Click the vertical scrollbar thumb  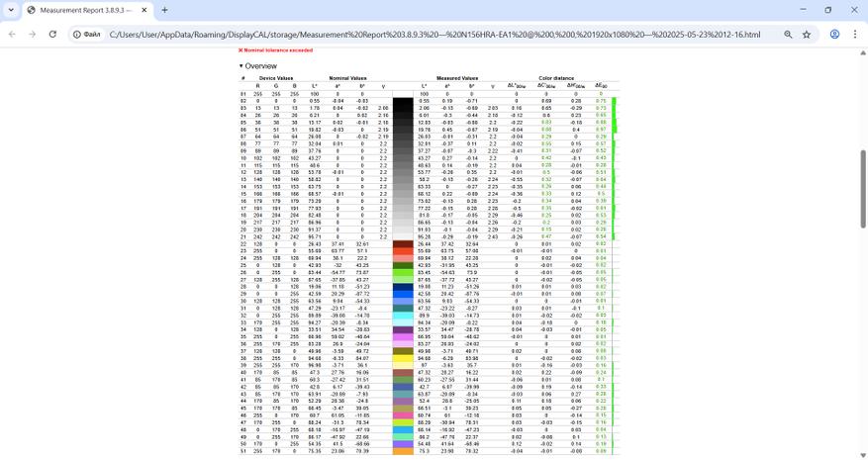click(x=863, y=189)
